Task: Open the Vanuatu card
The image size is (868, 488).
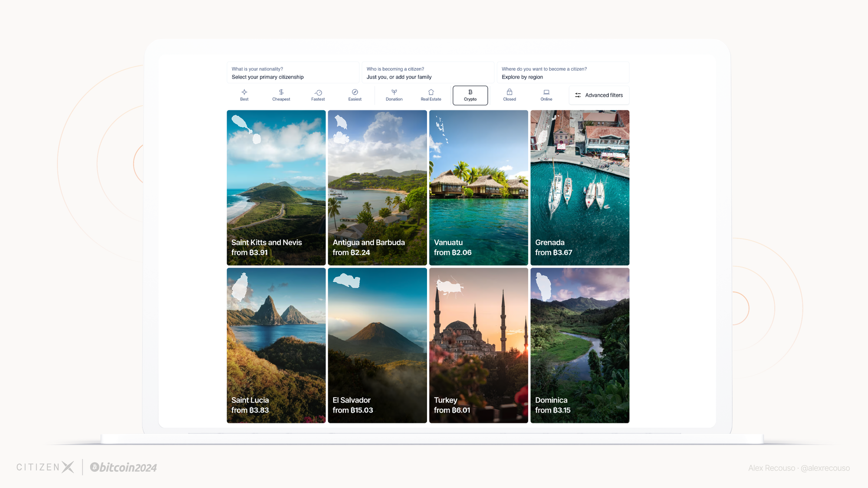Action: tap(478, 187)
